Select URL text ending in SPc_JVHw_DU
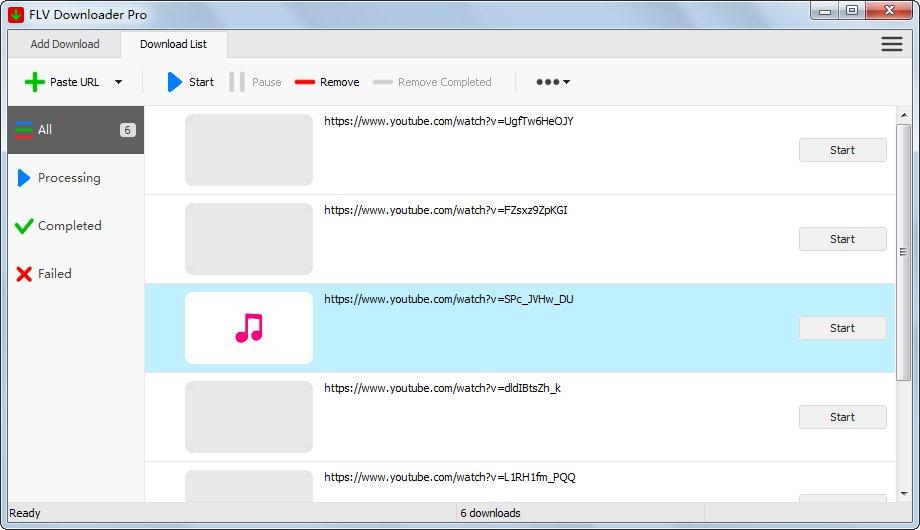The width and height of the screenshot is (920, 530). click(x=449, y=299)
